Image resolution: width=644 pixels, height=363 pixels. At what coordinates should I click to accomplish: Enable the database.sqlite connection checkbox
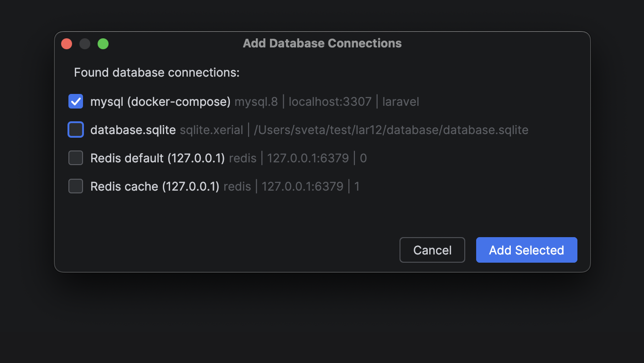coord(76,130)
